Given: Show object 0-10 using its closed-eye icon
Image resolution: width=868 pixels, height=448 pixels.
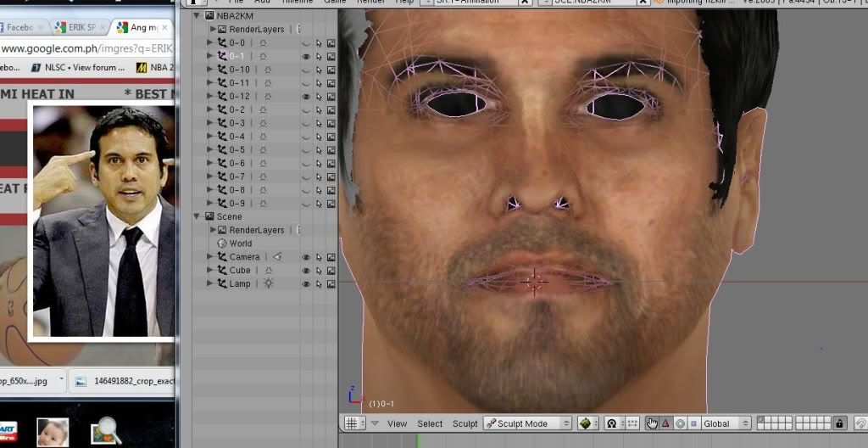Looking at the screenshot, I should pos(305,70).
